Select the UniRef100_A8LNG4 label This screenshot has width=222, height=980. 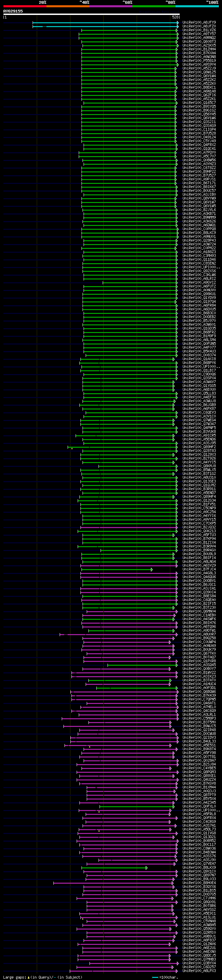(x=199, y=561)
